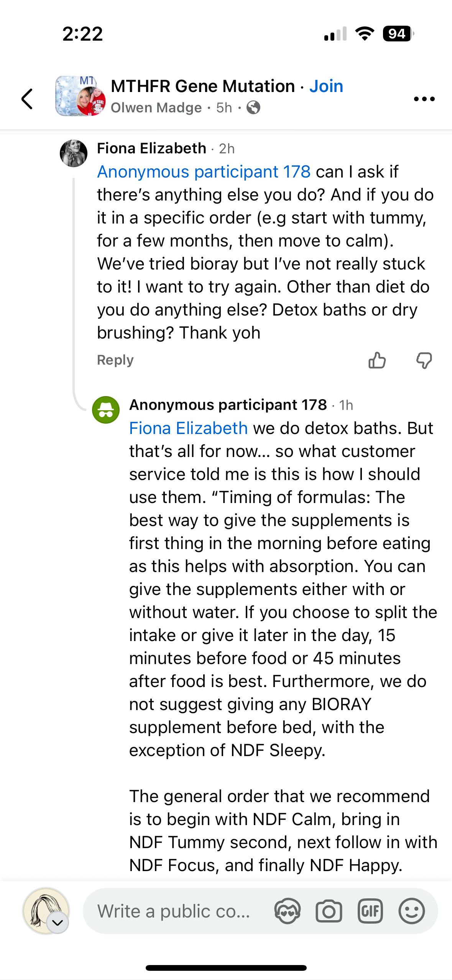Open the three-dot more options menu
This screenshot has width=452, height=980.
click(424, 99)
